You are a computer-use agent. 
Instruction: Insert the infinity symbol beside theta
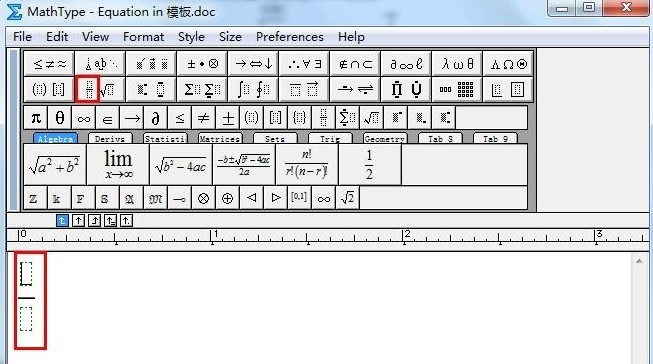pyautogui.click(x=84, y=118)
